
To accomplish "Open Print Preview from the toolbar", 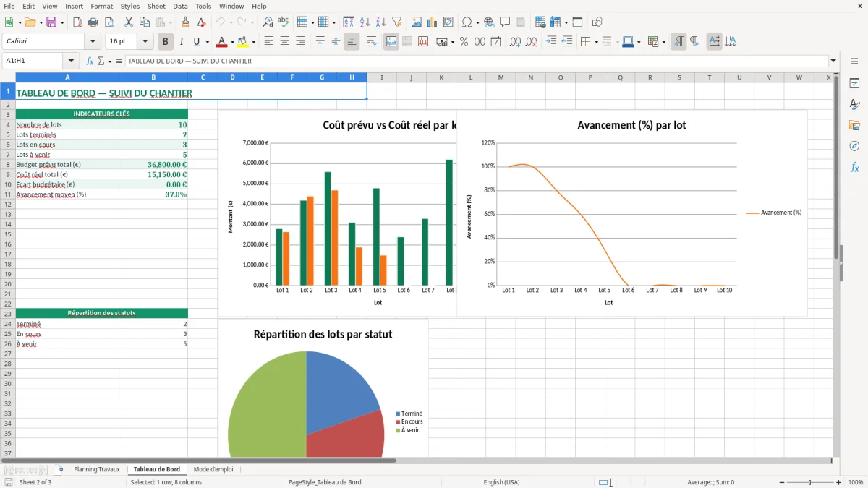I will (108, 22).
